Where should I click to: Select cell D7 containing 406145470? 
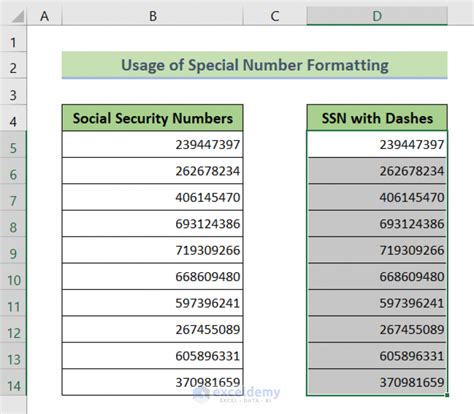tap(377, 197)
